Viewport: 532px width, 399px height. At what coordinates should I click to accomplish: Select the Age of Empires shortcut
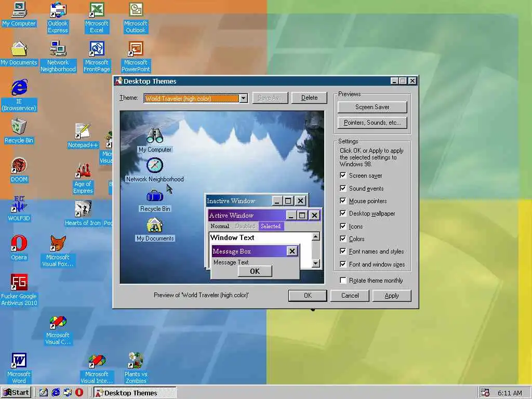pyautogui.click(x=83, y=178)
